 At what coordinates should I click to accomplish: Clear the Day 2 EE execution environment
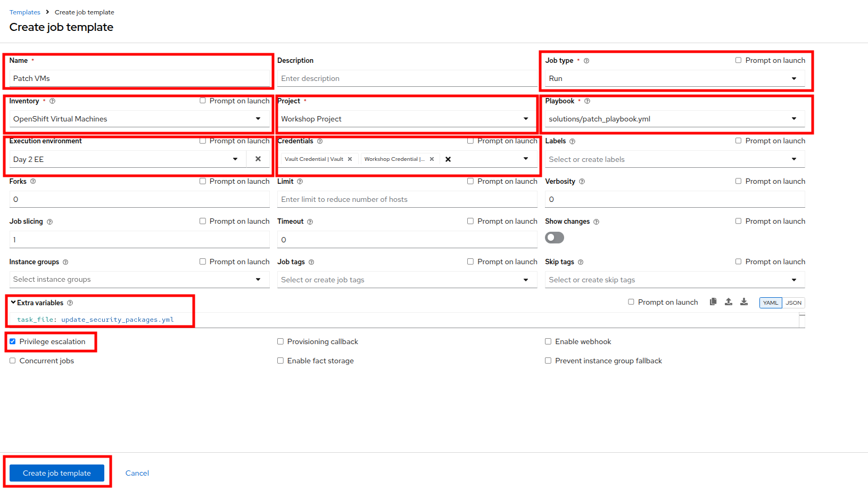tap(258, 159)
